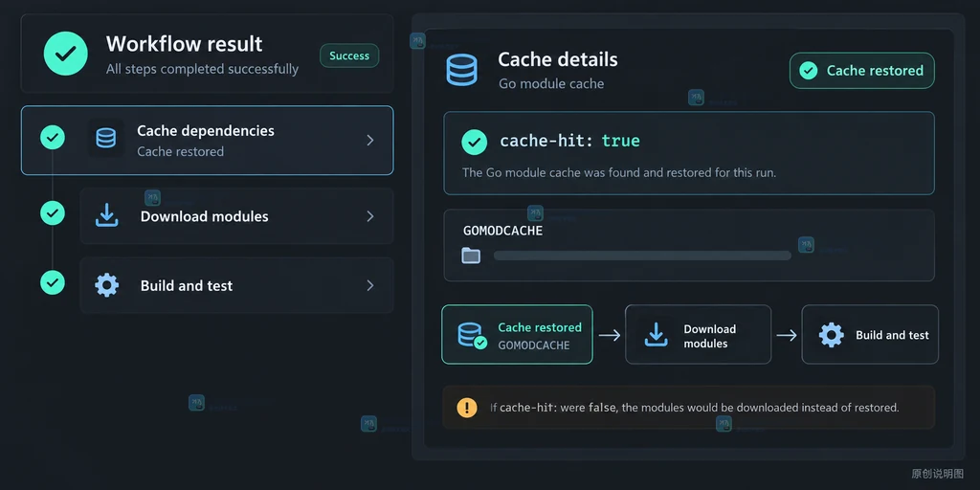Click the Cache dependencies database icon
This screenshot has width=980, height=490.
click(x=105, y=138)
